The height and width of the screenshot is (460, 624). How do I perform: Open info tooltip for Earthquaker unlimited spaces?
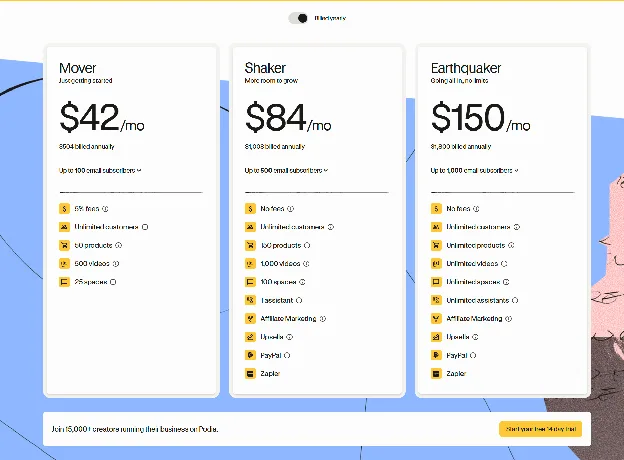click(x=506, y=282)
